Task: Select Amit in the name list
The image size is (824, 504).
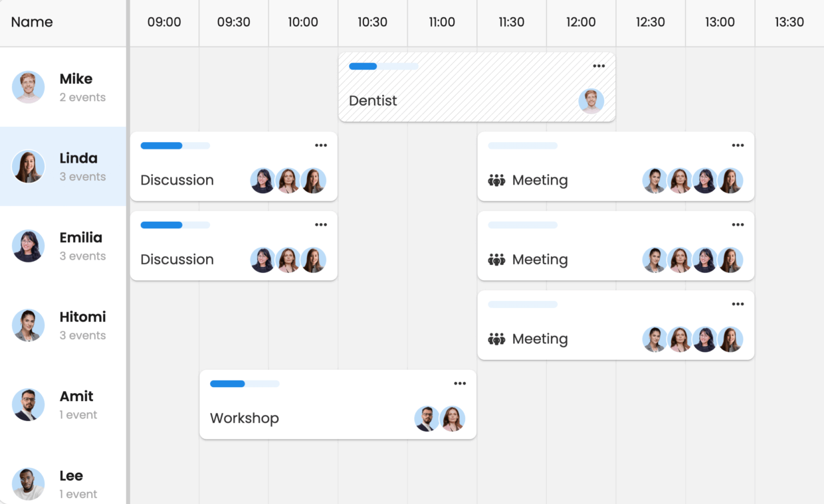Action: 63,404
